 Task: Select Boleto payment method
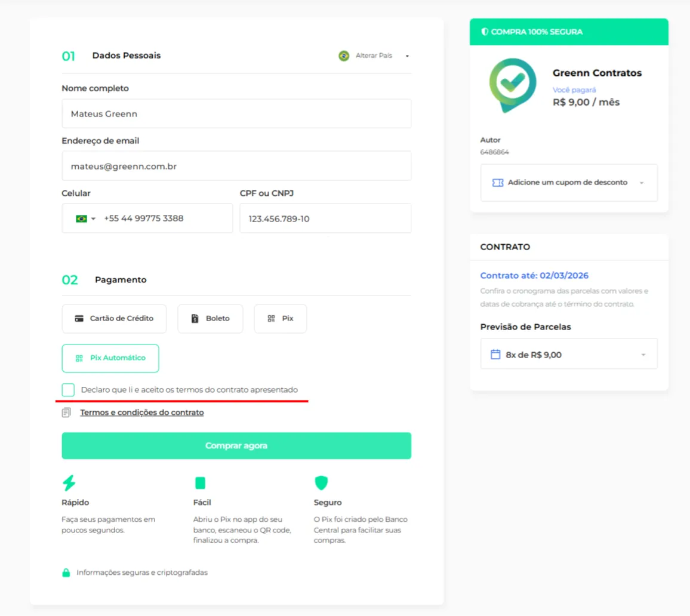tap(210, 319)
